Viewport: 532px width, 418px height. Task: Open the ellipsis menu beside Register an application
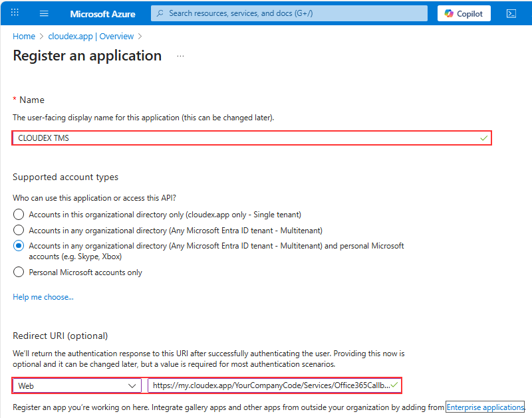(180, 56)
